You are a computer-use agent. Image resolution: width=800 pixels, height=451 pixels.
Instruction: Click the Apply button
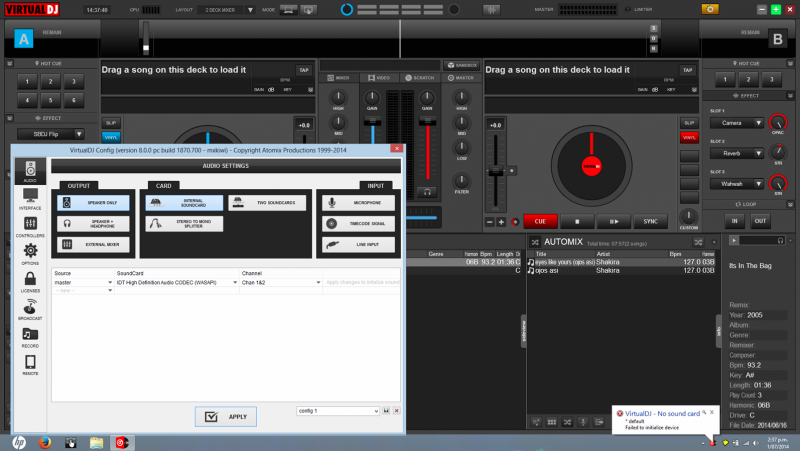[225, 417]
